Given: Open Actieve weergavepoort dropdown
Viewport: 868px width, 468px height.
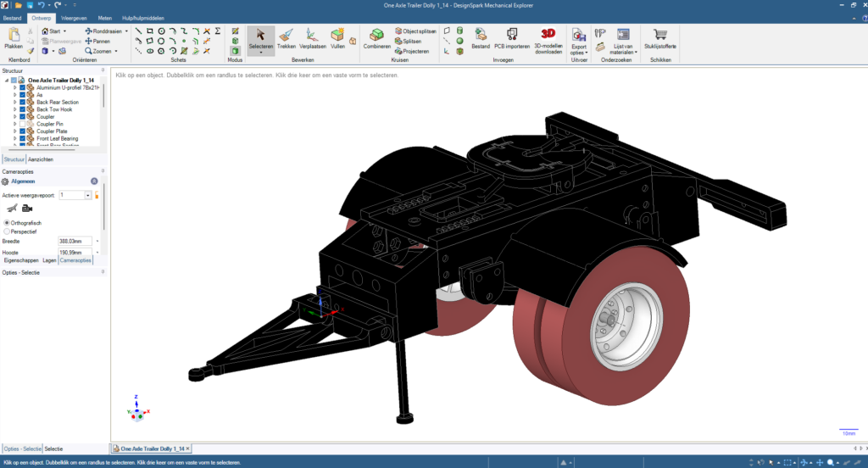Looking at the screenshot, I should (x=87, y=195).
